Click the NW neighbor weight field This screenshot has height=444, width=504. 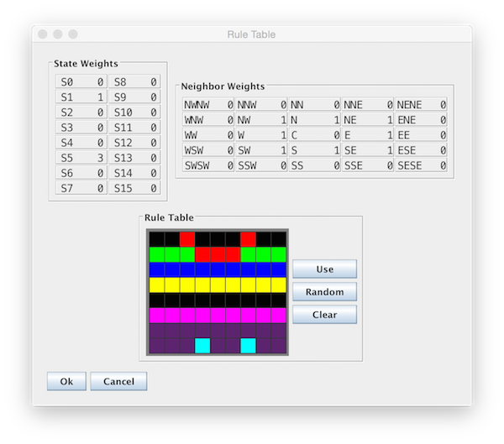[261, 119]
